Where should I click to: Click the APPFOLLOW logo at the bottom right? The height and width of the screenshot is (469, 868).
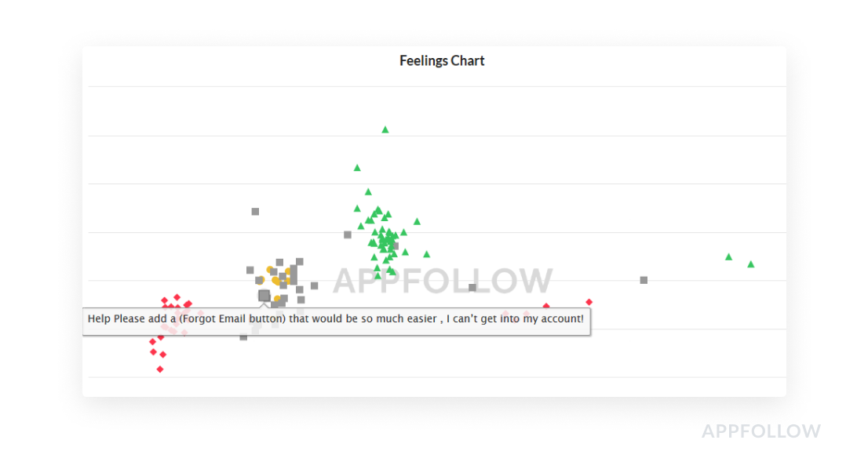pyautogui.click(x=760, y=431)
